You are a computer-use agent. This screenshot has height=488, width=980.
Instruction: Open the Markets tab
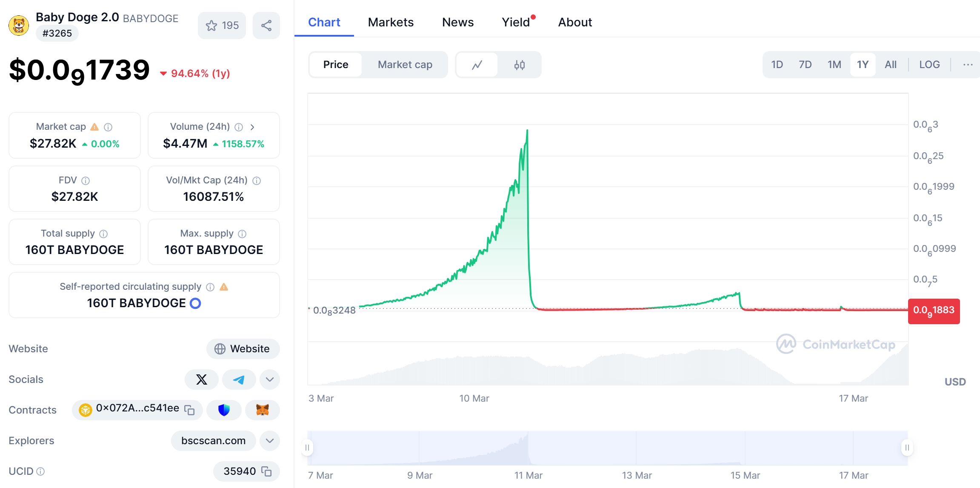[x=391, y=22]
